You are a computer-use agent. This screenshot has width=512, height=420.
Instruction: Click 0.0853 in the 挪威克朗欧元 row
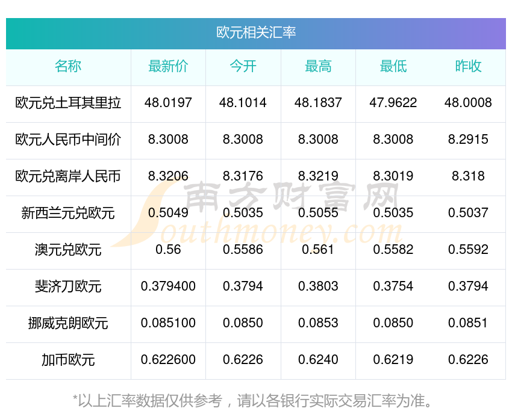click(318, 323)
